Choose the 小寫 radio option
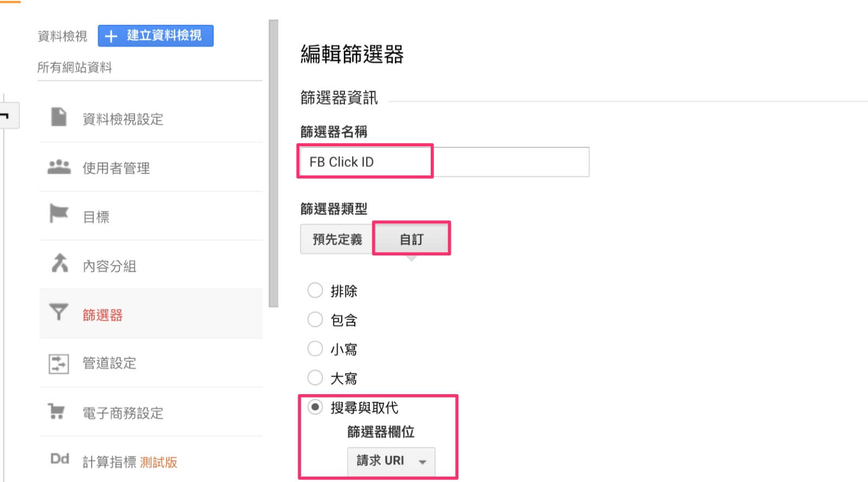This screenshot has width=868, height=482. tap(315, 348)
